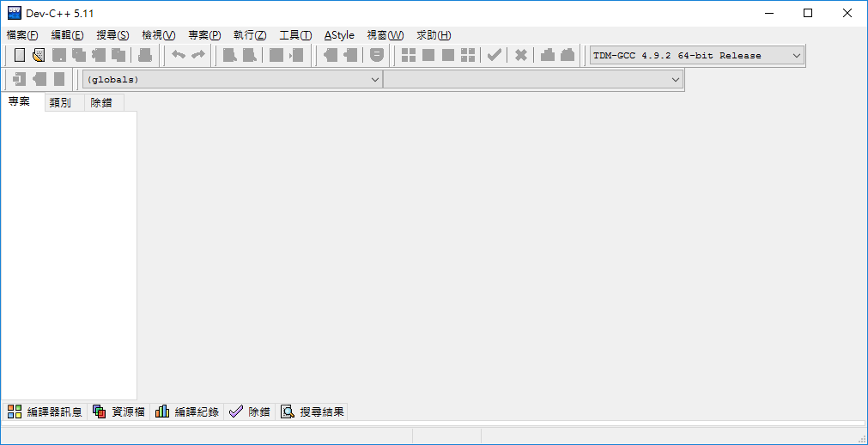Click the Save file toolbar icon
The height and width of the screenshot is (445, 868).
point(58,56)
